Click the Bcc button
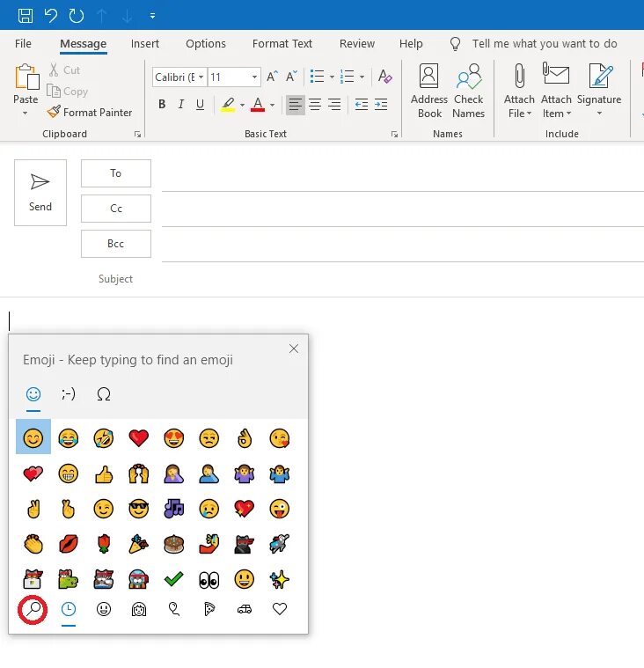 (116, 244)
